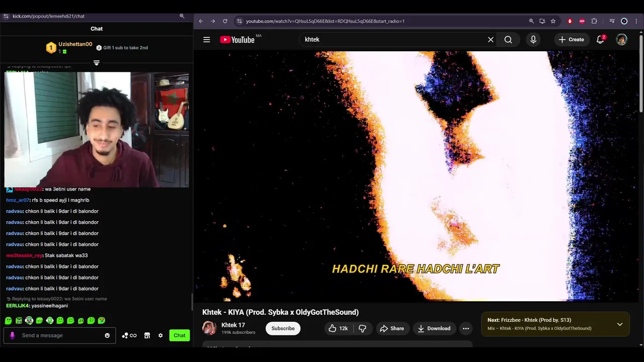Screen dimensions: 644x362
Task: Click the video title Khtek - KIYA
Action: 280,312
